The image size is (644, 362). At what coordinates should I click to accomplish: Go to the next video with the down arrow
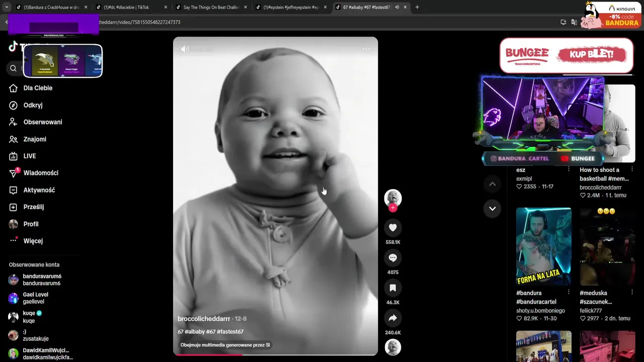(x=493, y=209)
